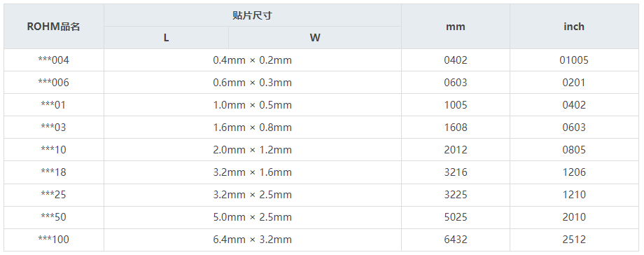Image resolution: width=644 pixels, height=255 pixels.
Task: Select the 01005 inch code cell
Action: point(574,60)
